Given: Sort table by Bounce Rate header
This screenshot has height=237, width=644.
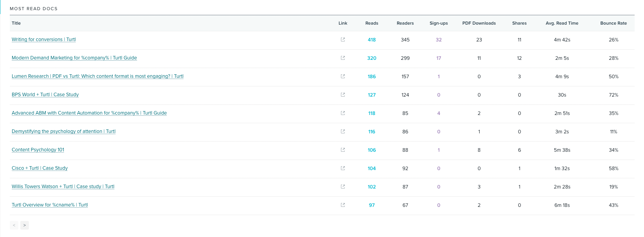Looking at the screenshot, I should tap(613, 23).
